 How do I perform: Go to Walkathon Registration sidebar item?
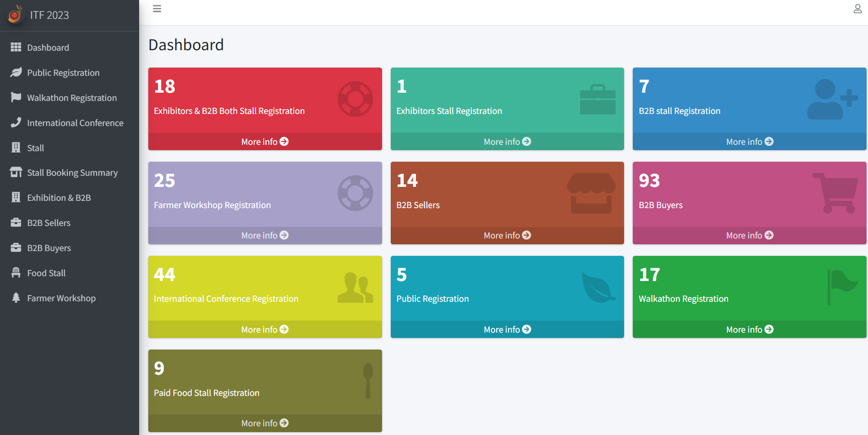click(70, 98)
